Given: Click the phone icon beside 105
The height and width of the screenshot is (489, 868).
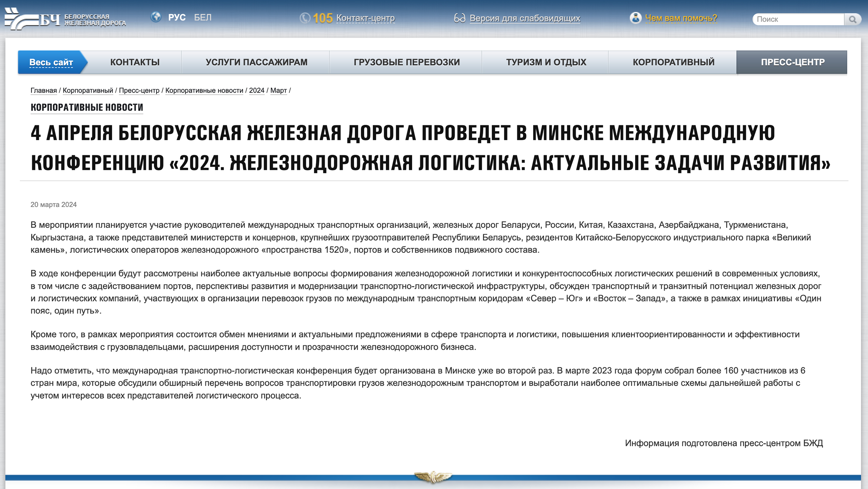Looking at the screenshot, I should pyautogui.click(x=305, y=18).
